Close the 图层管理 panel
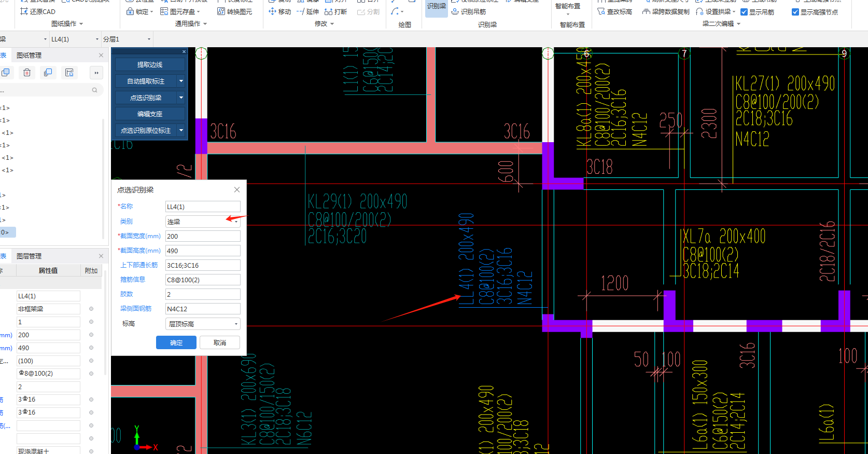 pos(101,256)
